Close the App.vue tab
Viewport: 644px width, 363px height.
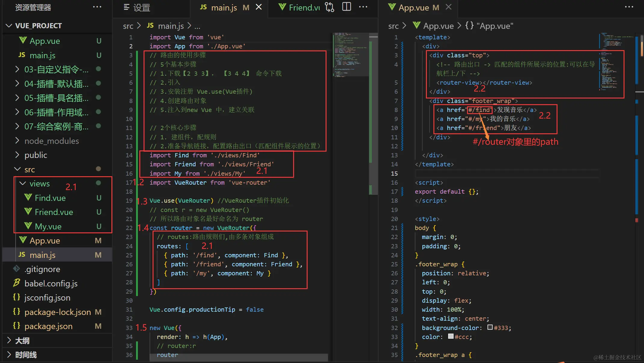[x=448, y=7]
